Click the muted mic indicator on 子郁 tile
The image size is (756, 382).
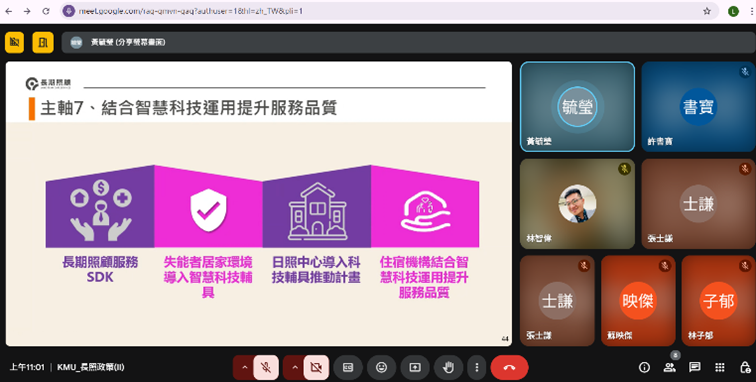(745, 266)
